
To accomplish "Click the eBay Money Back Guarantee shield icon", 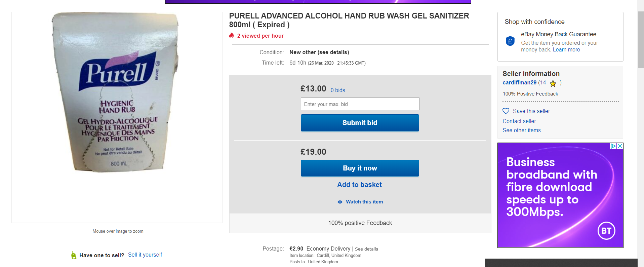I will click(510, 41).
